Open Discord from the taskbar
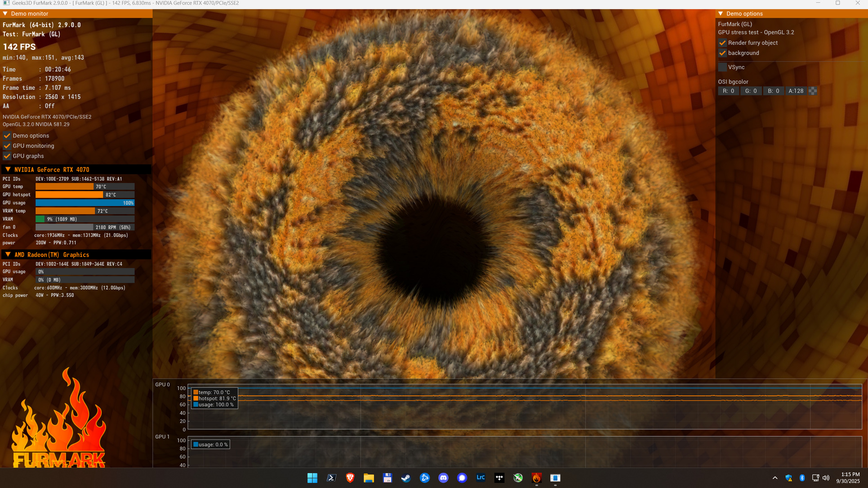 [443, 478]
